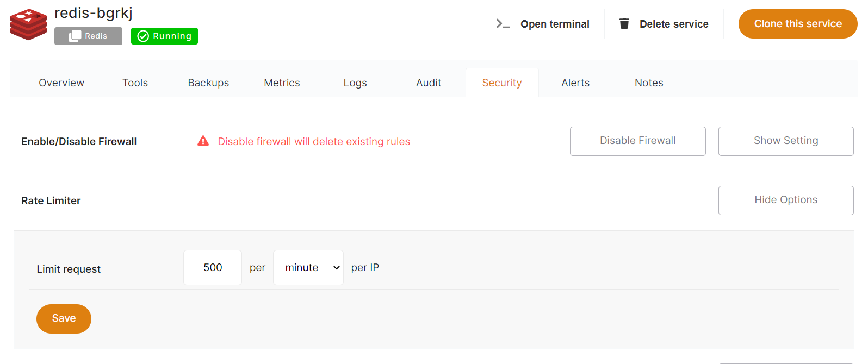The image size is (868, 364).
Task: Click the Redis badge with copy icon
Action: pyautogui.click(x=88, y=36)
